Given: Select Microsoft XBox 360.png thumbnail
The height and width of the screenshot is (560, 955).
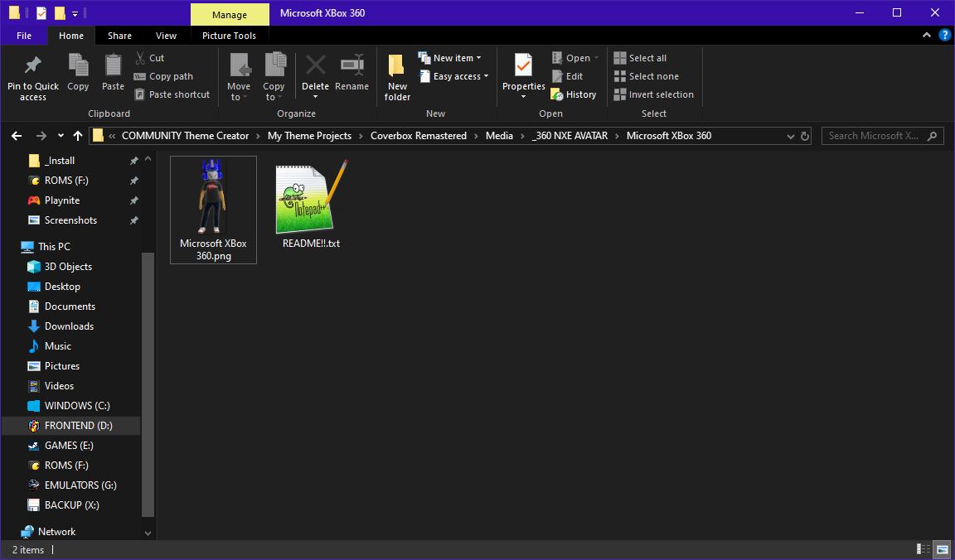Looking at the screenshot, I should 213,210.
